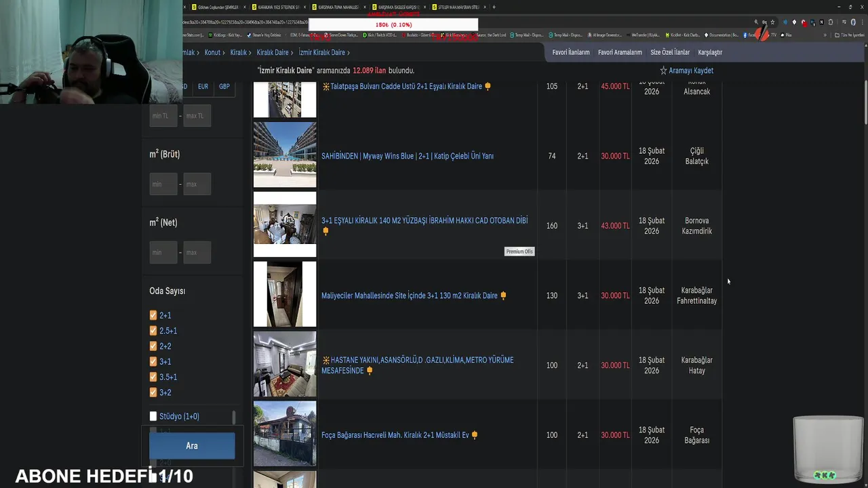868x488 pixels.
Task: Click the m² (Net) max field
Action: [197, 253]
